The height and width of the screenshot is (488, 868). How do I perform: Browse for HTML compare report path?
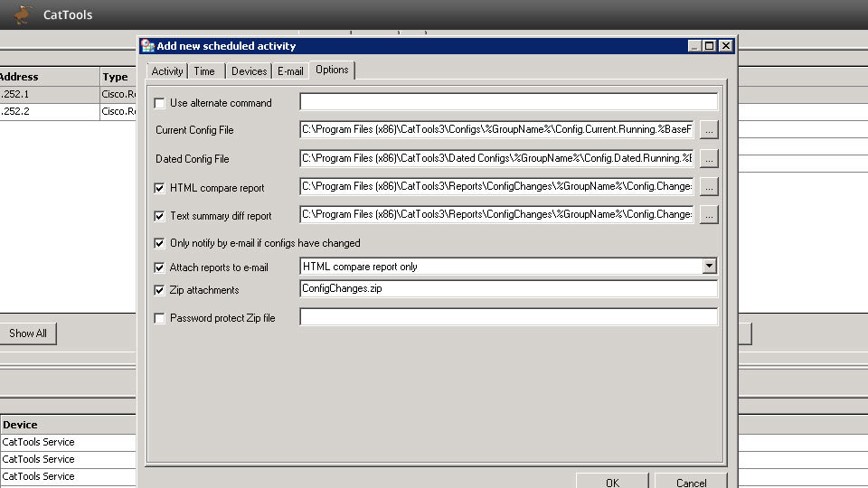(709, 187)
